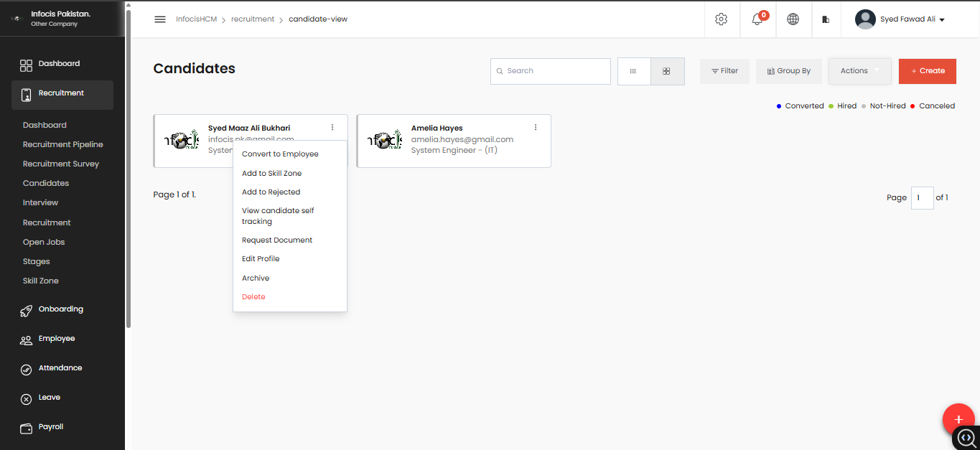Expand the Syed Fawad Ali profile dropdown
980x450 pixels.
[900, 19]
